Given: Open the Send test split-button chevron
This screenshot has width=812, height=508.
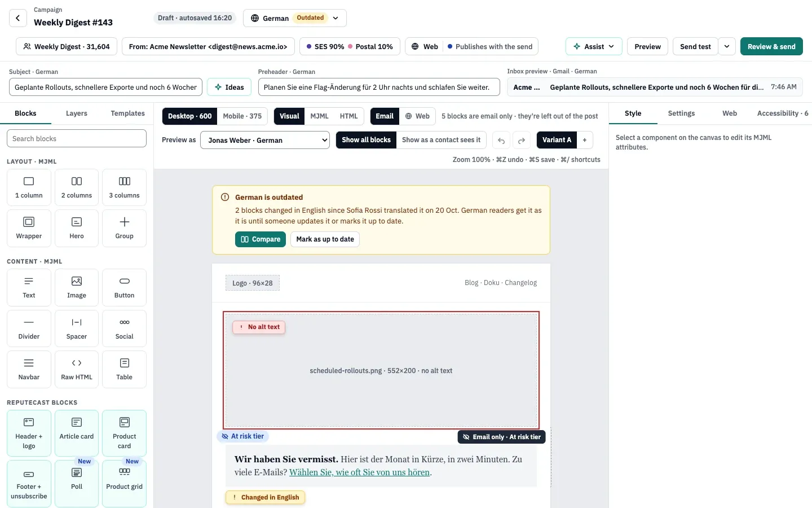Looking at the screenshot, I should tap(727, 46).
